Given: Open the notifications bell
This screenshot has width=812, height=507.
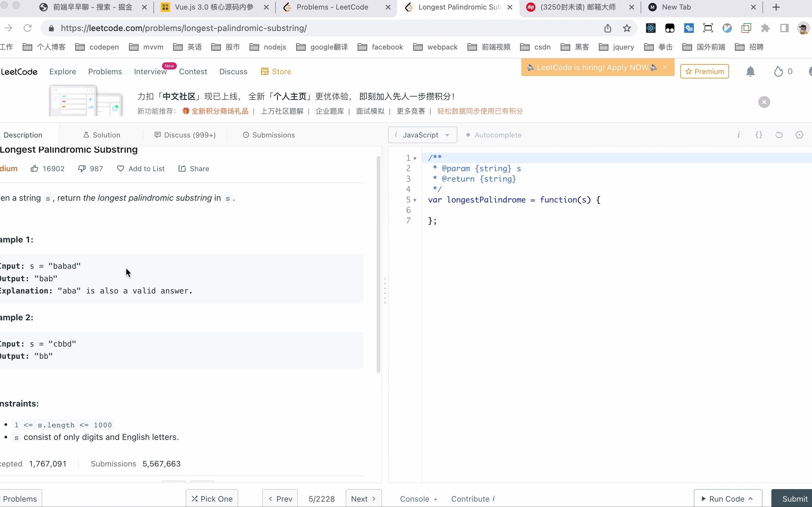Looking at the screenshot, I should [750, 71].
